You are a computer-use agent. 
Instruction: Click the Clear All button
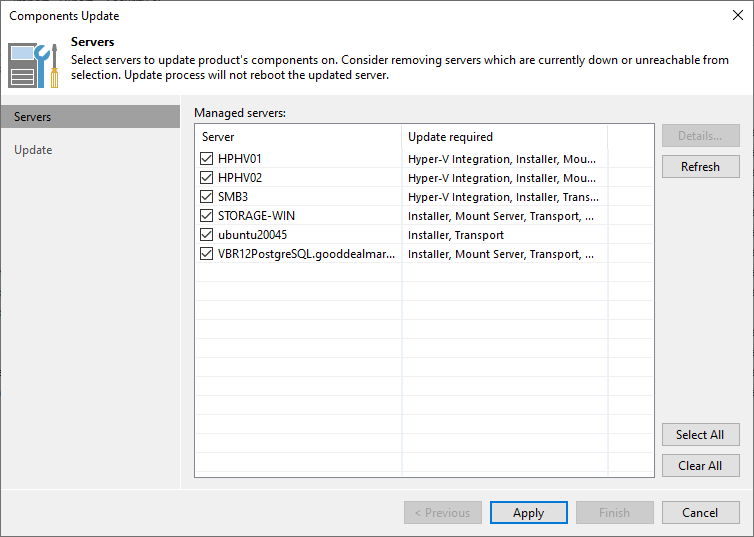point(700,466)
